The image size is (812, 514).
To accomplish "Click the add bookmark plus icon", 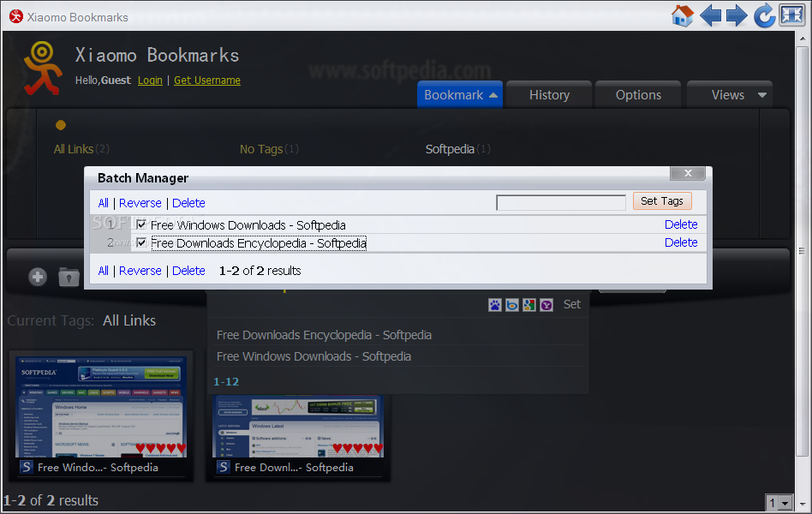I will point(38,278).
